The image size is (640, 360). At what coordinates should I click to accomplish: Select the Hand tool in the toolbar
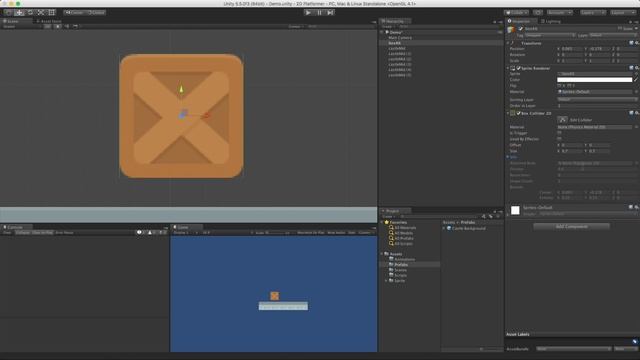pyautogui.click(x=9, y=13)
